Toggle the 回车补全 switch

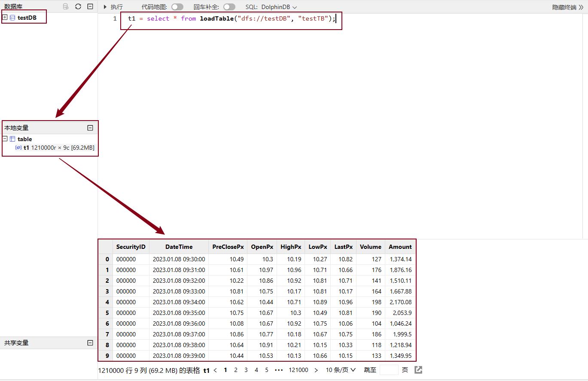click(x=229, y=7)
